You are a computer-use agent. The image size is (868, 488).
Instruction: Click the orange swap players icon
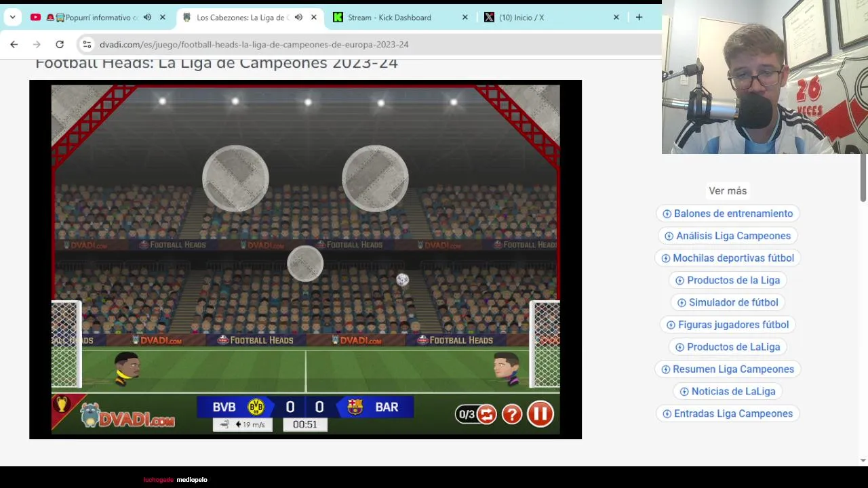(x=486, y=414)
